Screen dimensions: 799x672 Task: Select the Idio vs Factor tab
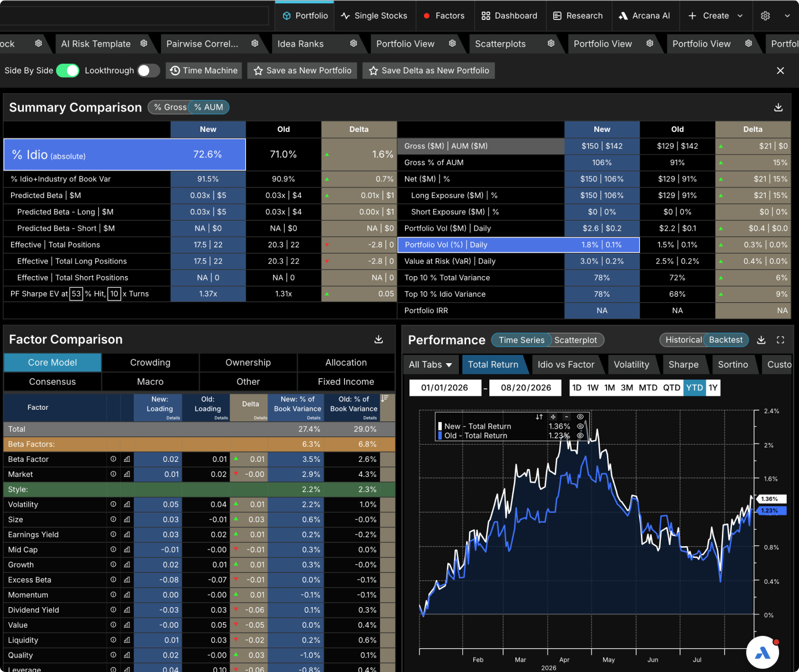[x=566, y=364]
